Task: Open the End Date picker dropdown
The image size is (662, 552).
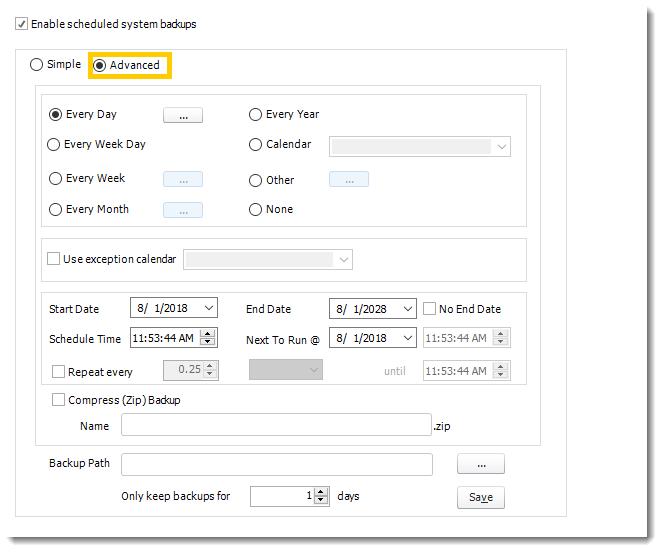Action: [407, 309]
